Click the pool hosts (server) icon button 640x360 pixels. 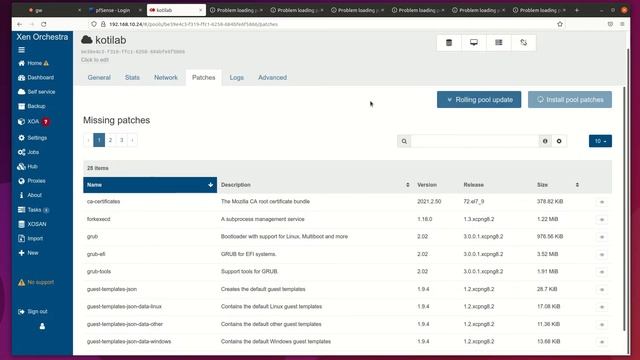(x=499, y=42)
